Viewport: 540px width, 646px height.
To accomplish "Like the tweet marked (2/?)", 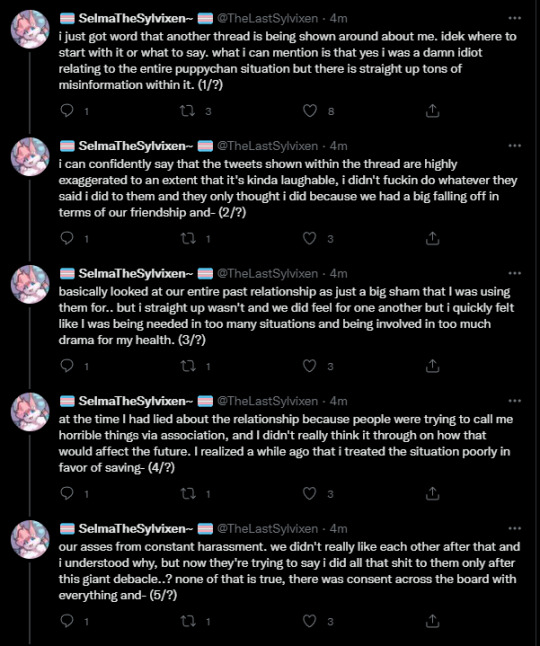I will (x=310, y=238).
